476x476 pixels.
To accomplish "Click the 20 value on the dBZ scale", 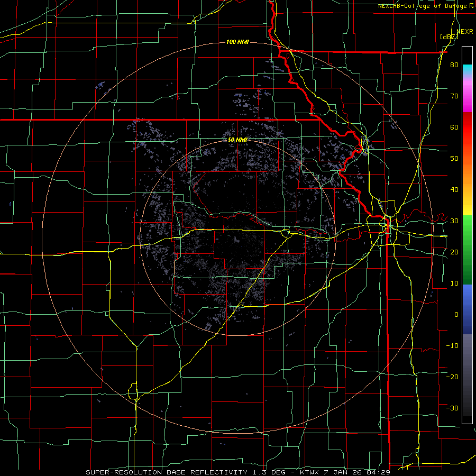I will (454, 252).
